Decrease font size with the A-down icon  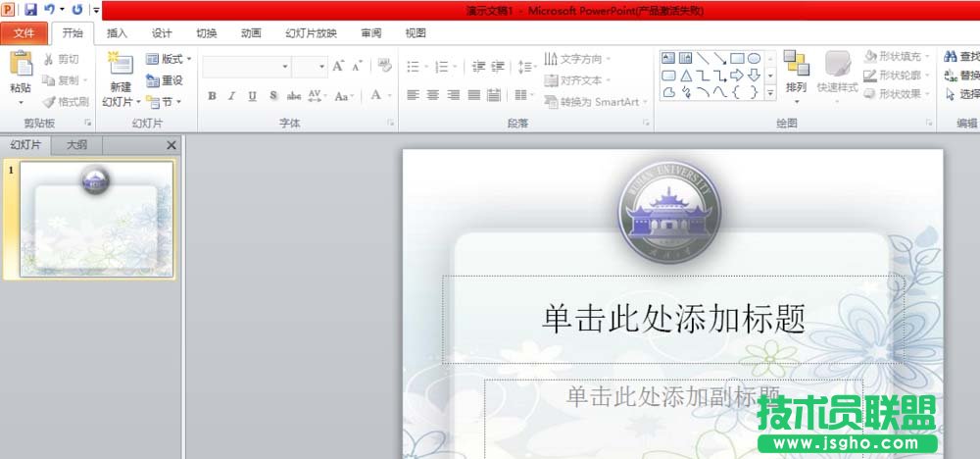click(358, 66)
